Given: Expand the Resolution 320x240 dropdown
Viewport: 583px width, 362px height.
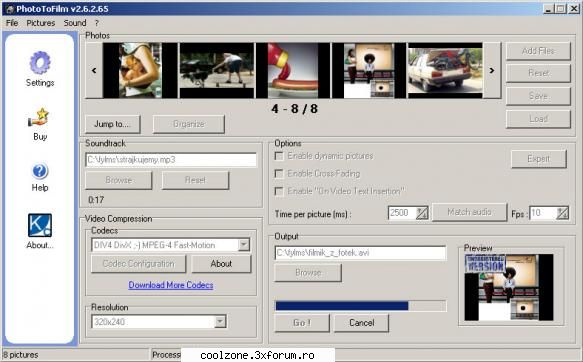Looking at the screenshot, I should point(220,321).
